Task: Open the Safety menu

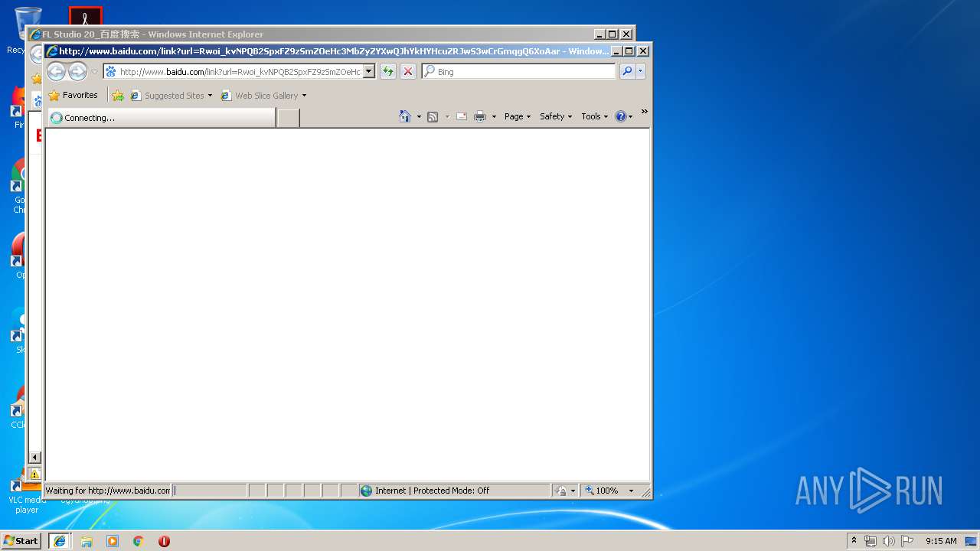Action: click(x=556, y=116)
